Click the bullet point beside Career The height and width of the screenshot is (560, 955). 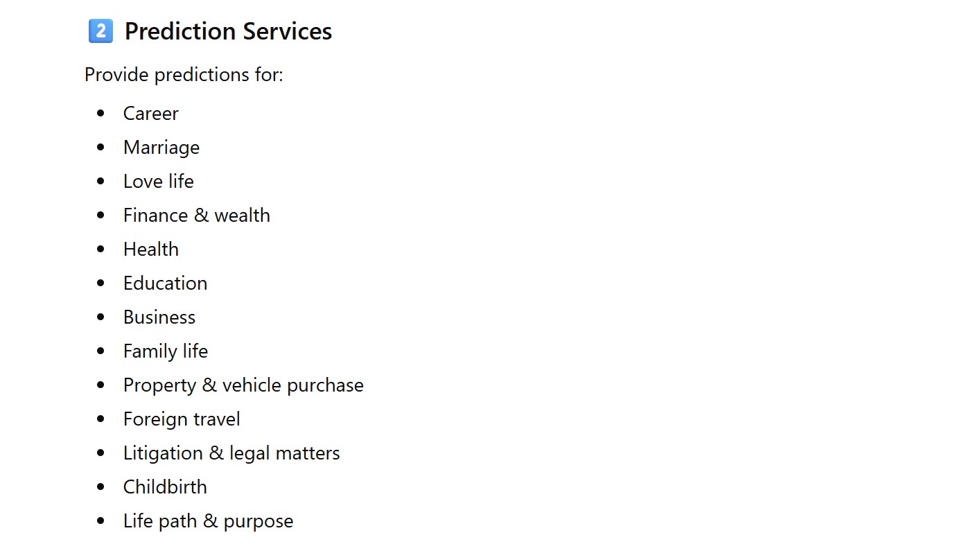[101, 113]
